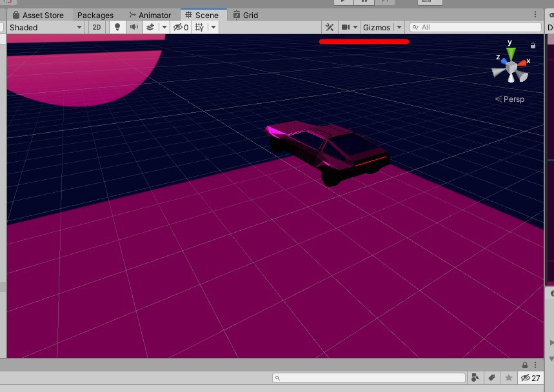Screen dimensions: 554x392
Task: Toggle hidden packages visibility showing 27
Action: (531, 378)
